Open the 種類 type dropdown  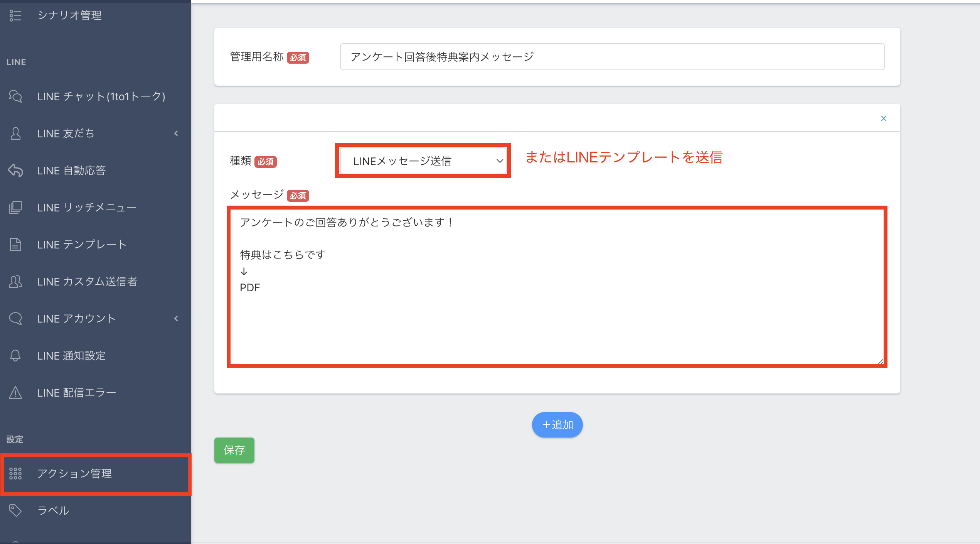(423, 161)
